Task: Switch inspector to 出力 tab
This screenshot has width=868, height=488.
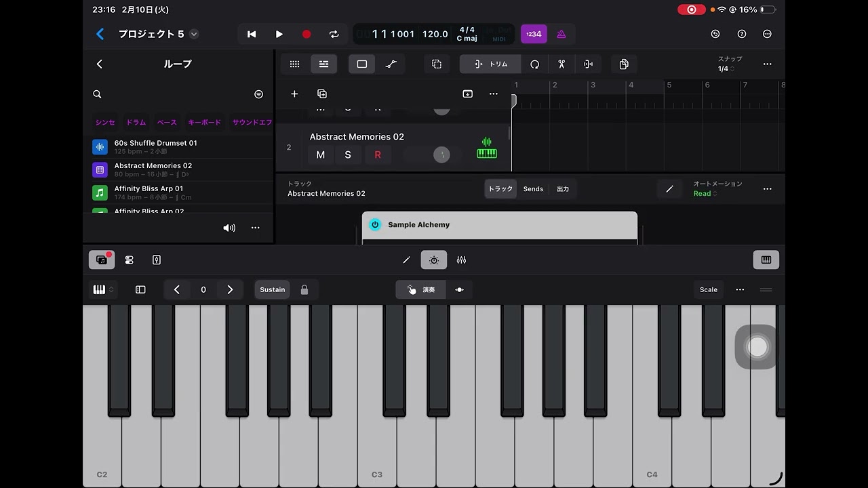Action: pos(563,189)
